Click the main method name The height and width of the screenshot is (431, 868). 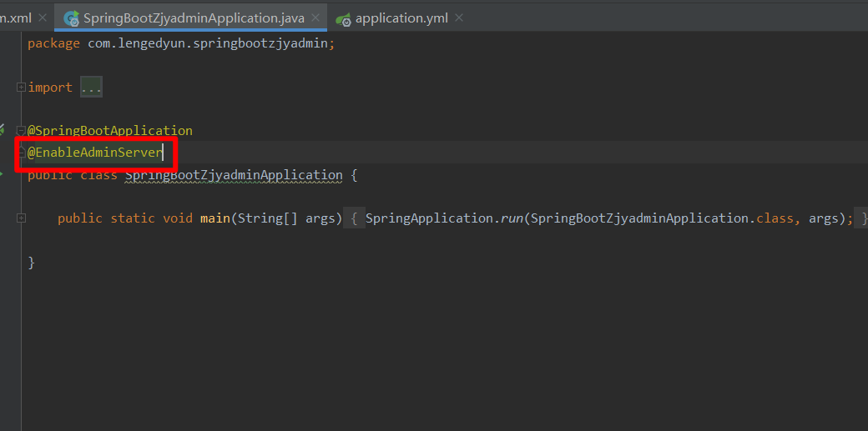coord(215,218)
